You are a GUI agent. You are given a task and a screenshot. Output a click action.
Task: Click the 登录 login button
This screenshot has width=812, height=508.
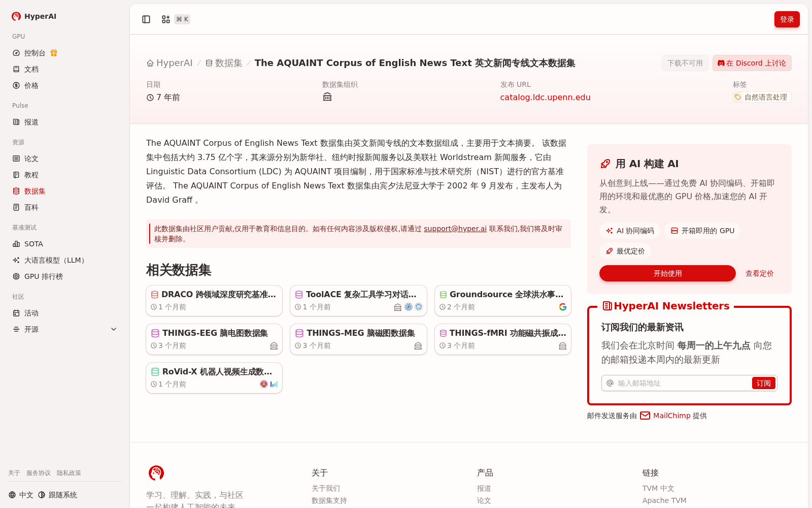coord(787,19)
